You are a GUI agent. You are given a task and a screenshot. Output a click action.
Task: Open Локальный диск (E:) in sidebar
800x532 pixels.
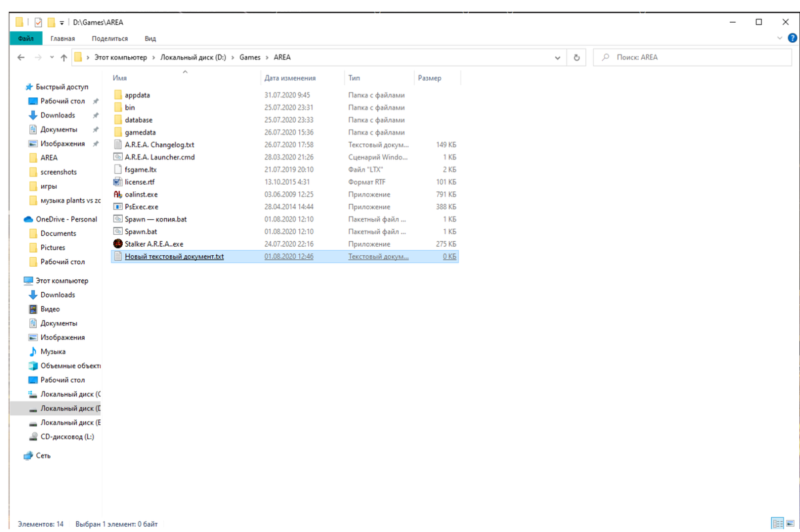[x=70, y=423]
